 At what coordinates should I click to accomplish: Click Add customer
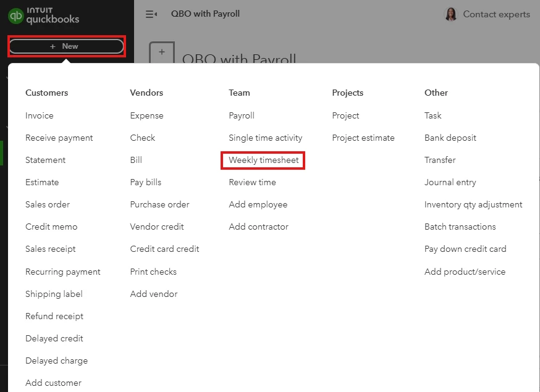pos(53,383)
